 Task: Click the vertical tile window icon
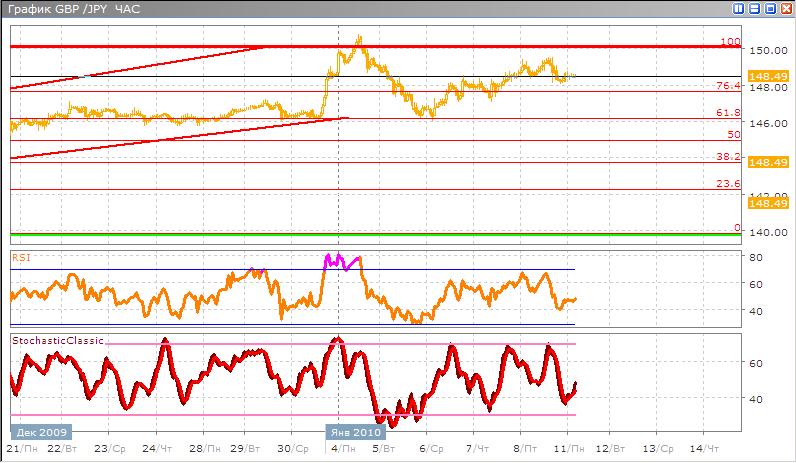point(738,8)
